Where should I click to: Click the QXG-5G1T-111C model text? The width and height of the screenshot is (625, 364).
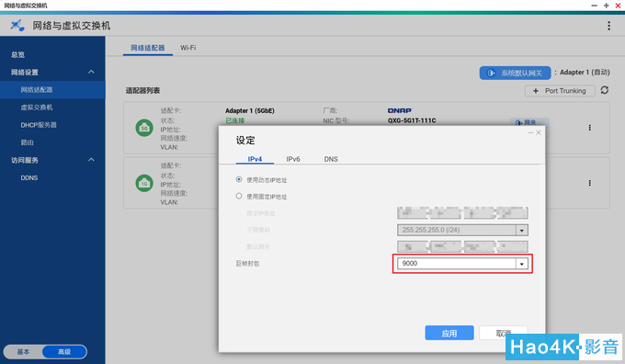click(412, 120)
